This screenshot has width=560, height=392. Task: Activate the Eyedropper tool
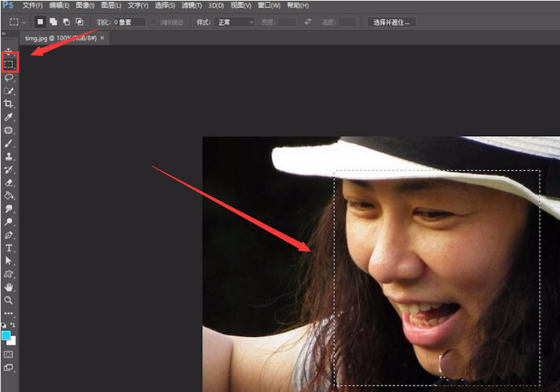9,117
